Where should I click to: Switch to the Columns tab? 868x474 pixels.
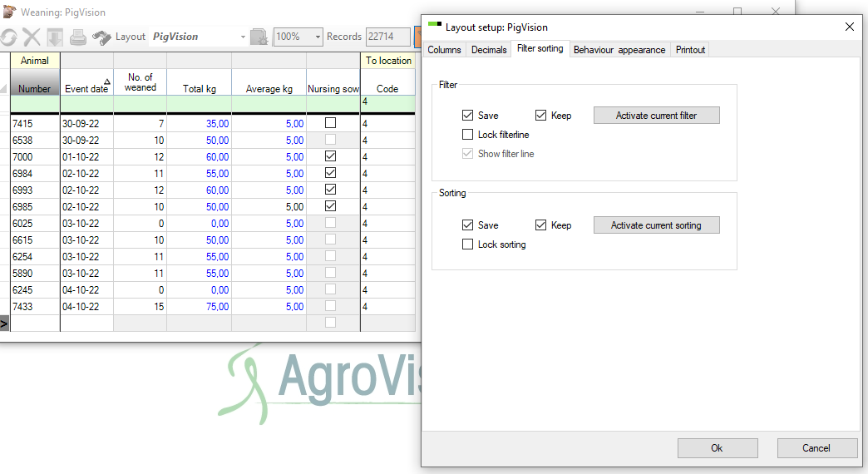444,50
